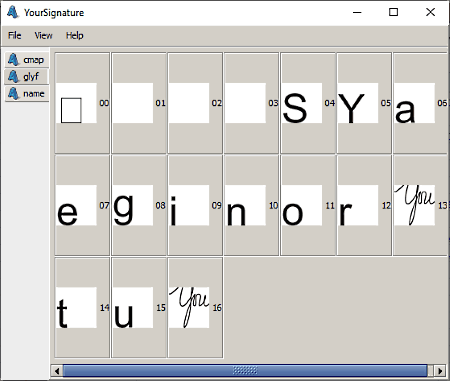The height and width of the screenshot is (381, 450).
Task: Select glyph 00 with empty box
Action: click(82, 103)
